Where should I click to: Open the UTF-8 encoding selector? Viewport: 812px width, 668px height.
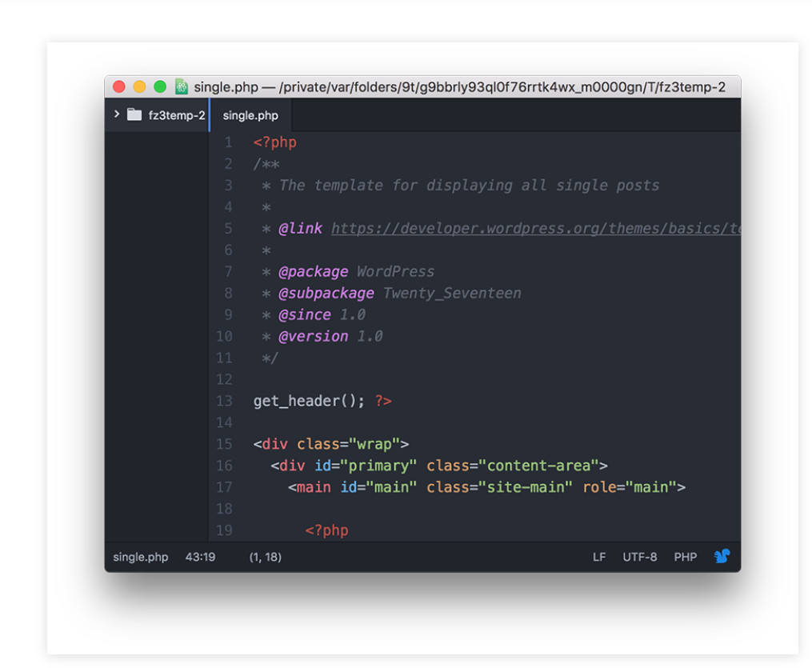coord(639,556)
